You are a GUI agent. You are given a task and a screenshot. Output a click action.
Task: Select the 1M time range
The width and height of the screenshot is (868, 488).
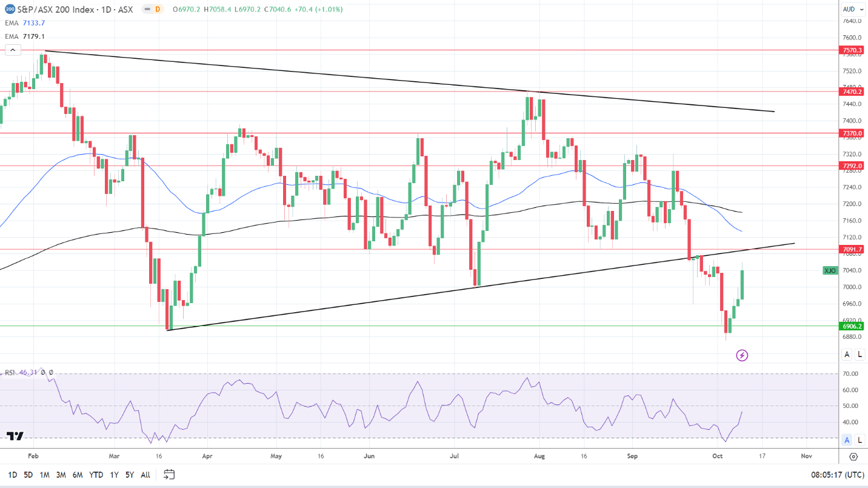[44, 475]
